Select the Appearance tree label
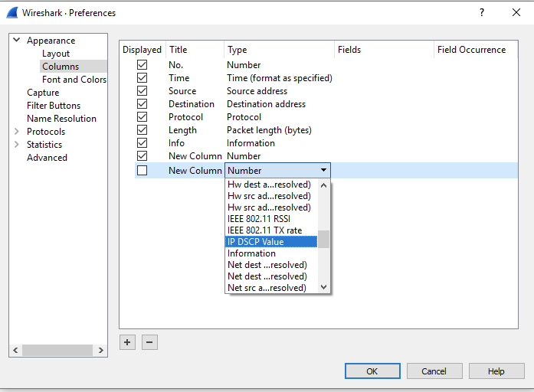This screenshot has width=534, height=392. coord(51,41)
